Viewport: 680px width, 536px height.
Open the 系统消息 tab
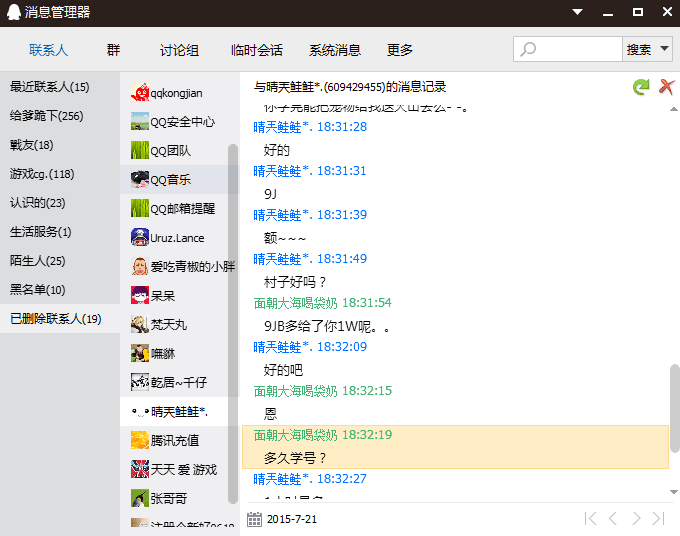click(x=335, y=50)
